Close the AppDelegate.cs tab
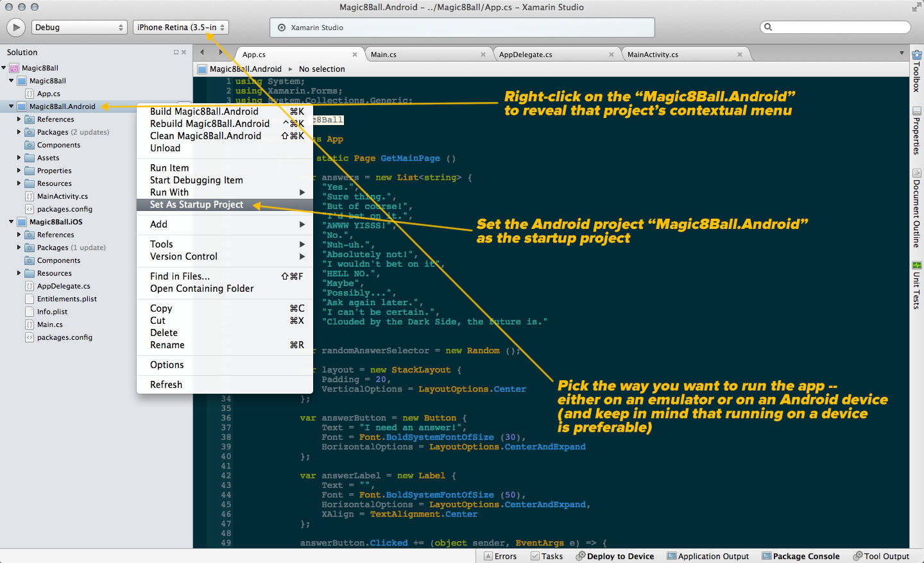Image resolution: width=924 pixels, height=563 pixels. tap(612, 55)
